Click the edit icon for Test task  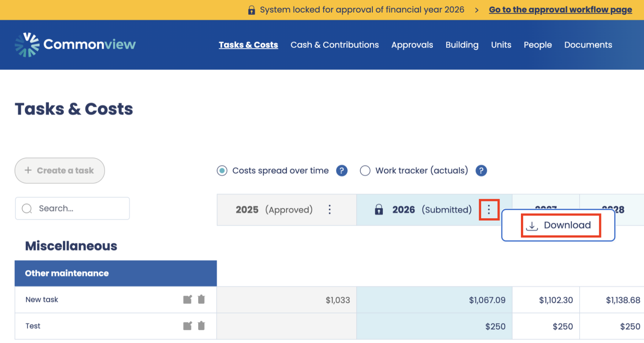pos(187,326)
